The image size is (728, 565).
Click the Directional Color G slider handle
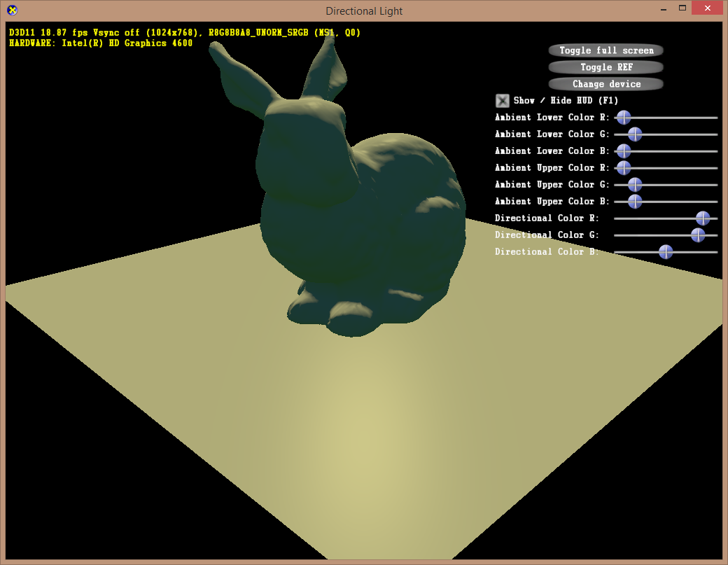698,235
